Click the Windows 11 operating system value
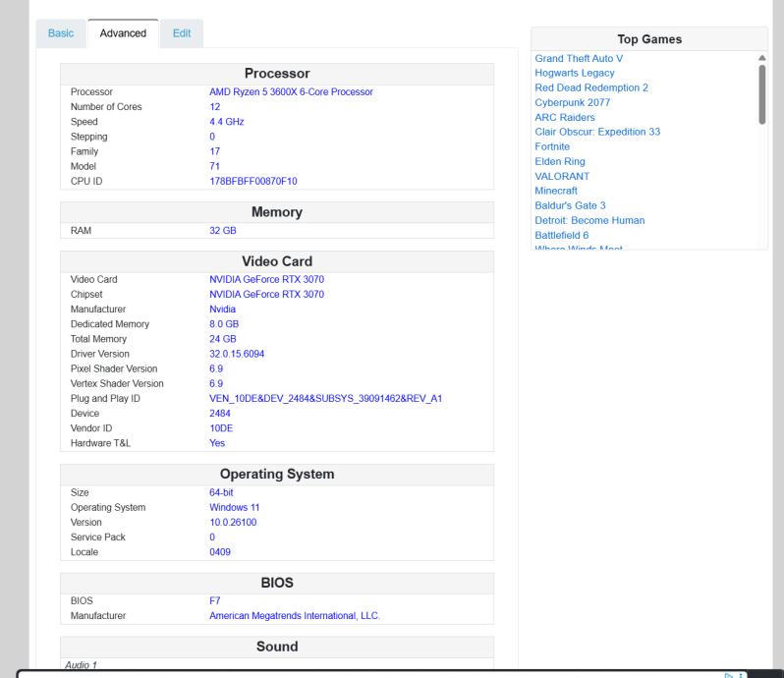 coord(234,507)
